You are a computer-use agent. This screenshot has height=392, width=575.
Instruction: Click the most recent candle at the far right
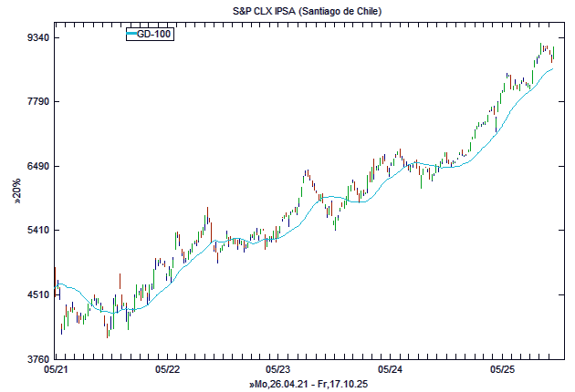553,53
